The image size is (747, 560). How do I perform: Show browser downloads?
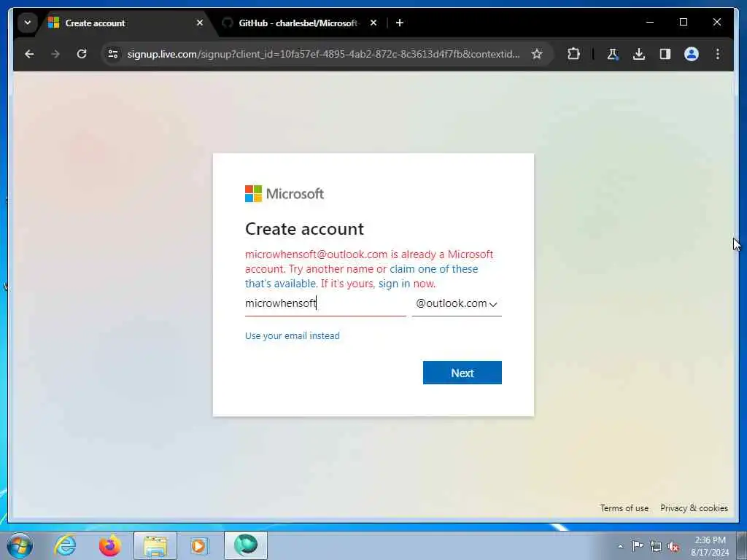(639, 54)
